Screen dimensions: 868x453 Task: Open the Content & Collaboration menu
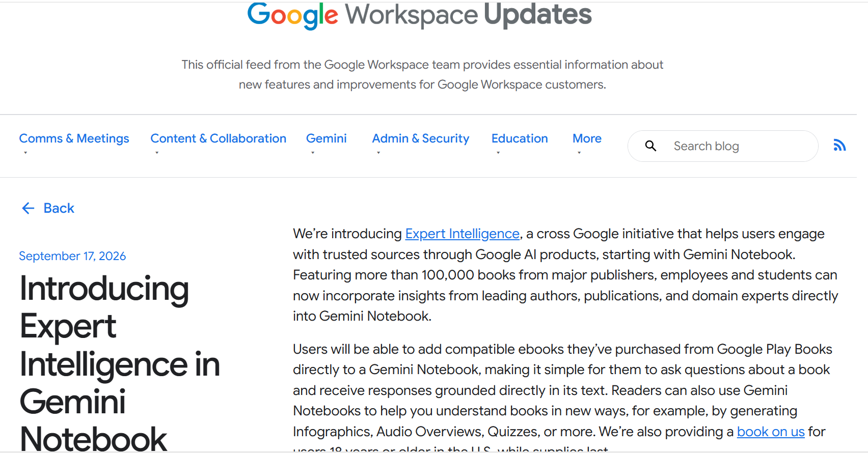coord(218,138)
